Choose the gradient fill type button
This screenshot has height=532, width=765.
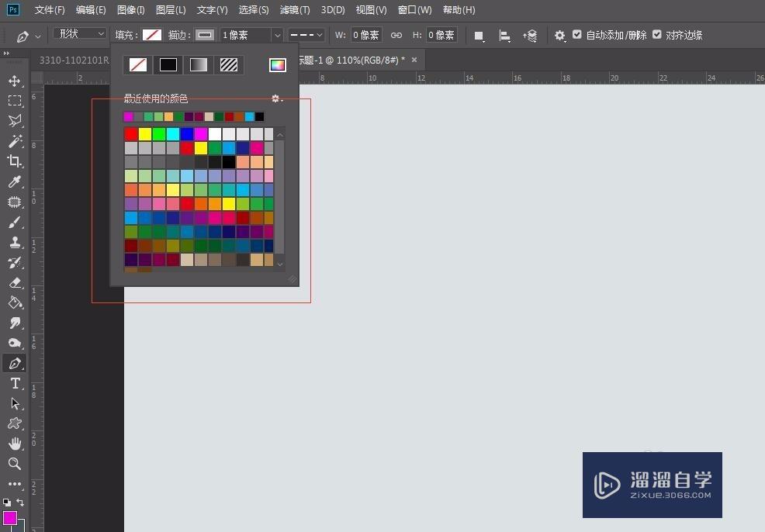199,65
